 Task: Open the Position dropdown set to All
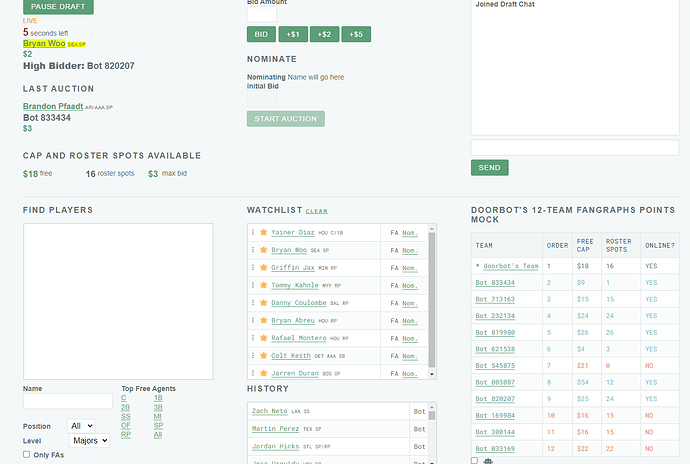pos(81,426)
